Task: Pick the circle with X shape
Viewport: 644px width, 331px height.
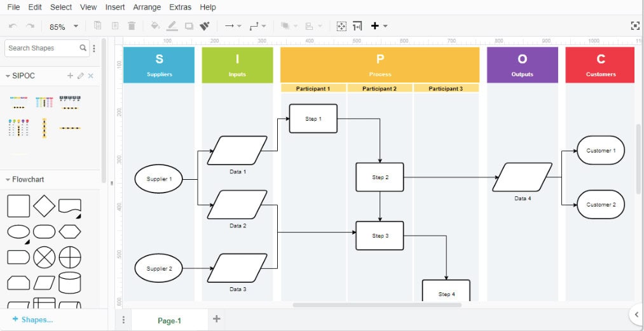Action: pos(44,257)
